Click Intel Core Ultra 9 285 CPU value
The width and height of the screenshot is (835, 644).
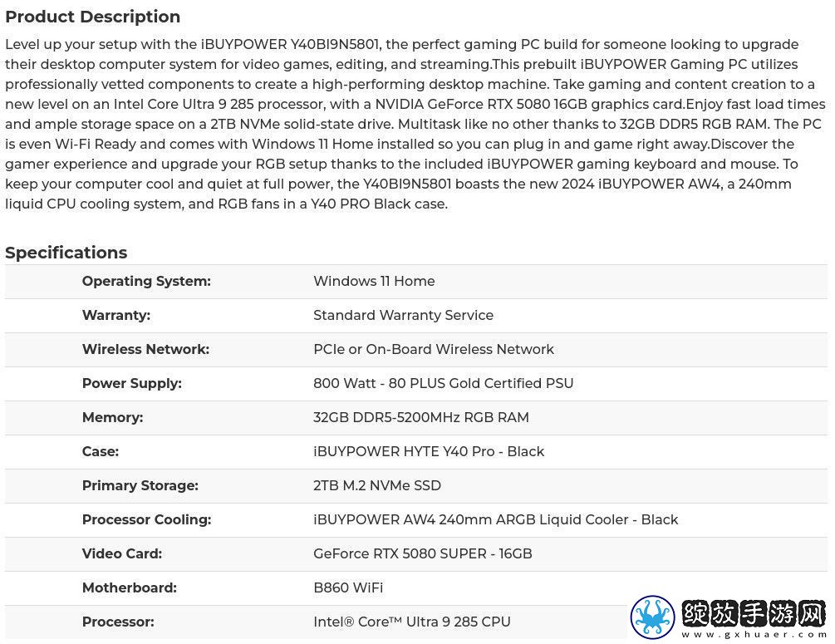coord(411,622)
